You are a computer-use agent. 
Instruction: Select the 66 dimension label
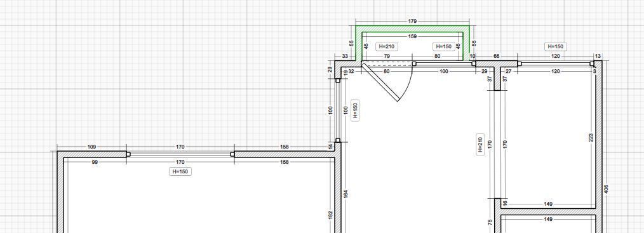tap(496, 56)
